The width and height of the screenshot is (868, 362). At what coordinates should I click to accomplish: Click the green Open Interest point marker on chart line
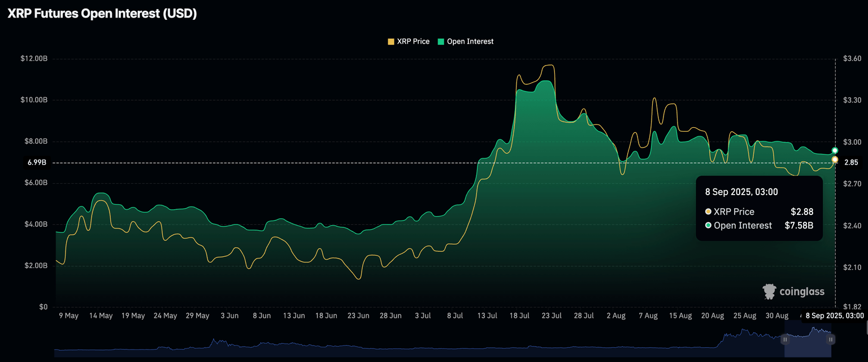[x=835, y=150]
